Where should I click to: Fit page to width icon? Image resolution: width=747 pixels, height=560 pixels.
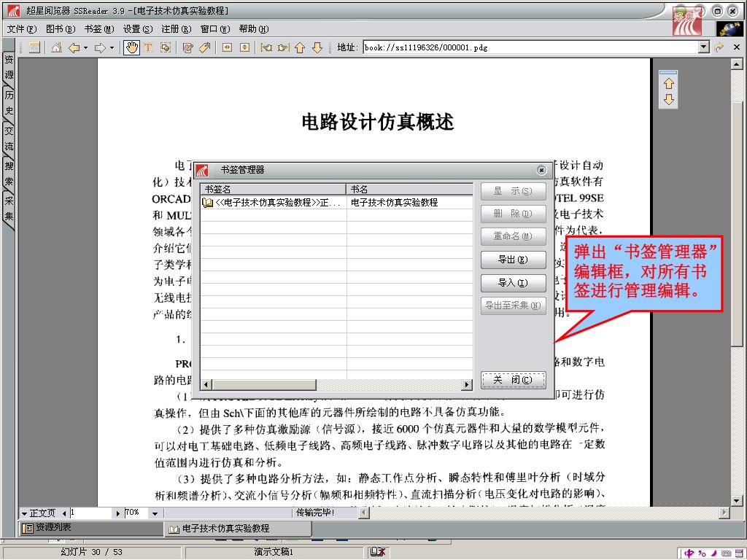[x=228, y=47]
